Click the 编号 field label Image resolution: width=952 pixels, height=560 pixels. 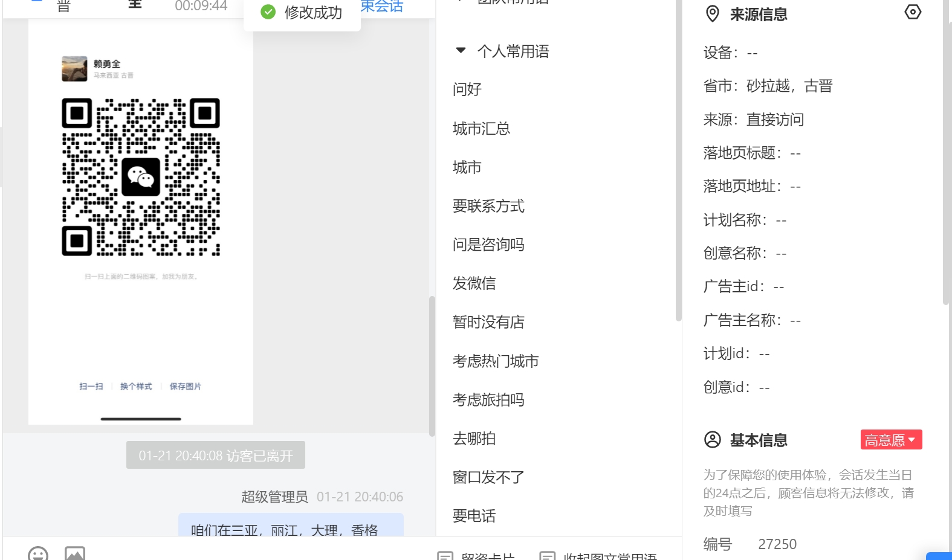pos(717,544)
